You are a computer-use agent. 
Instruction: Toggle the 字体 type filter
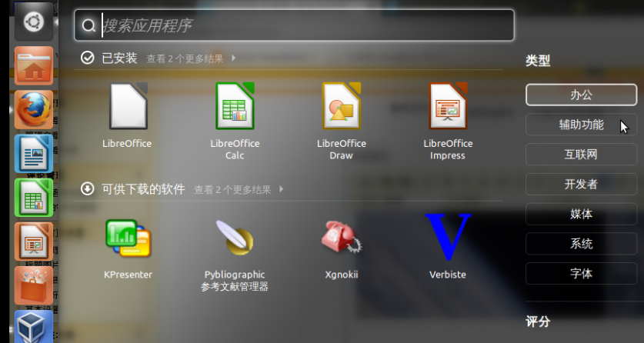tap(581, 274)
